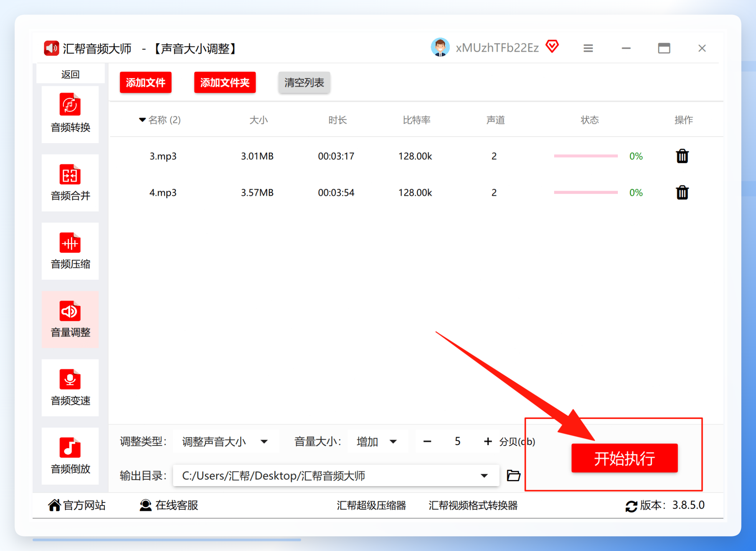Select the 音量调整 volume adjust tool
This screenshot has width=756, height=551.
70,319
